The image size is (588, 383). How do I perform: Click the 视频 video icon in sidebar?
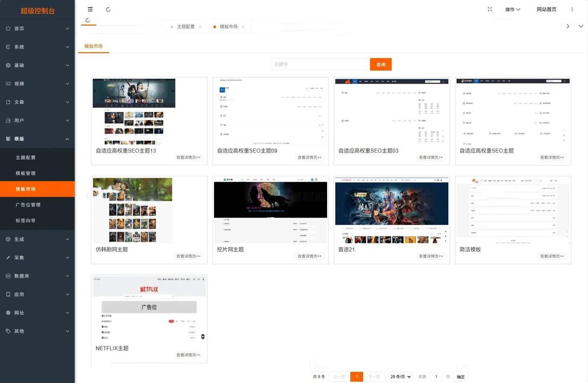pos(8,84)
